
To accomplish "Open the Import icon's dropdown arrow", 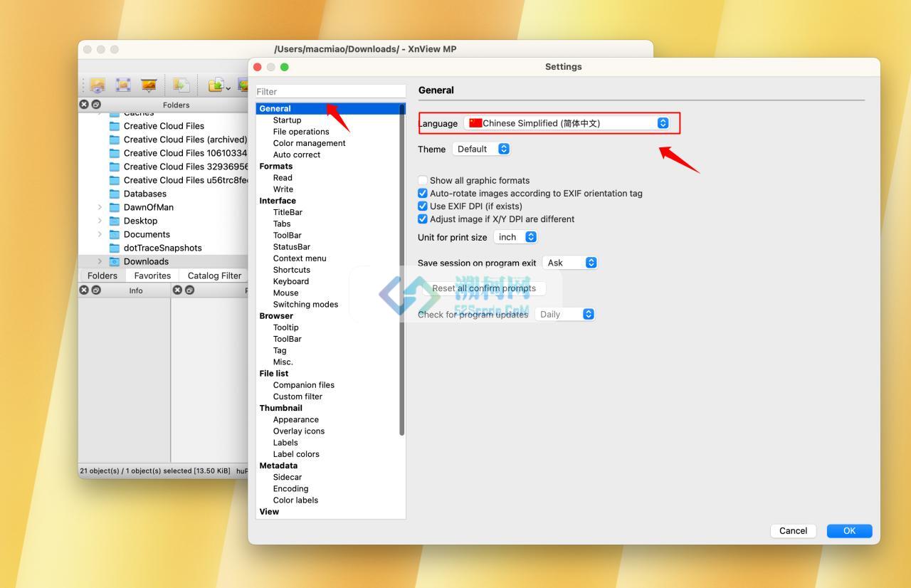I will (x=228, y=87).
